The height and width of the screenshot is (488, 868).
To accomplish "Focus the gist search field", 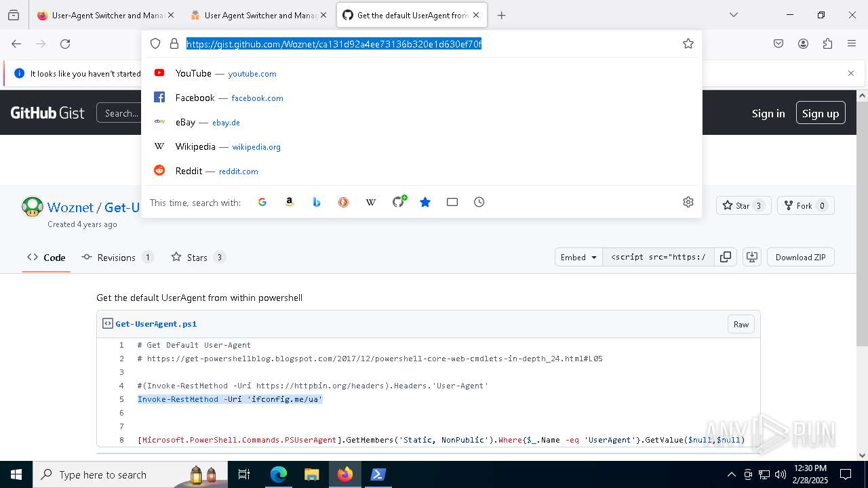I will coord(119,113).
